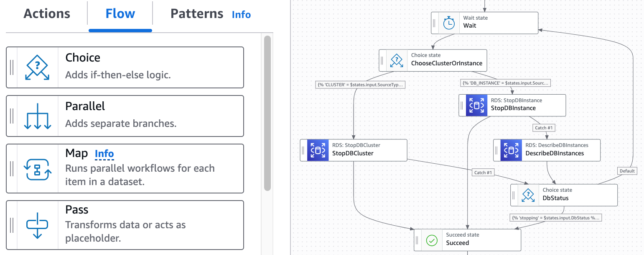Viewport: 644px width, 255px height.
Task: Grab the ChooseClusterOrInstance node drag handle
Action: click(x=382, y=60)
